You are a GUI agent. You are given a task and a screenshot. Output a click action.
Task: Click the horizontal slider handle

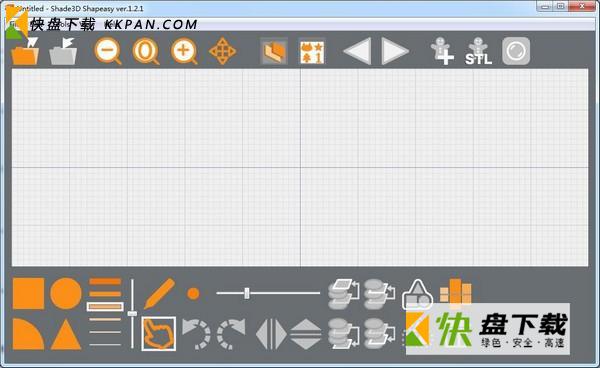(x=247, y=293)
